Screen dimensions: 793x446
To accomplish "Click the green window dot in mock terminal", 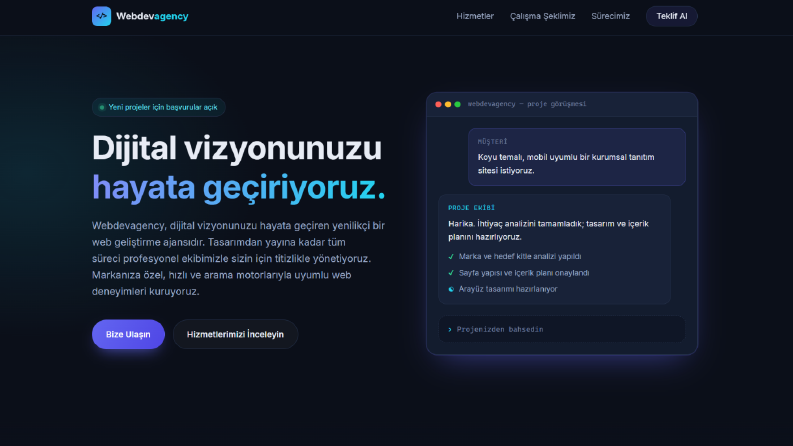I will coord(457,104).
